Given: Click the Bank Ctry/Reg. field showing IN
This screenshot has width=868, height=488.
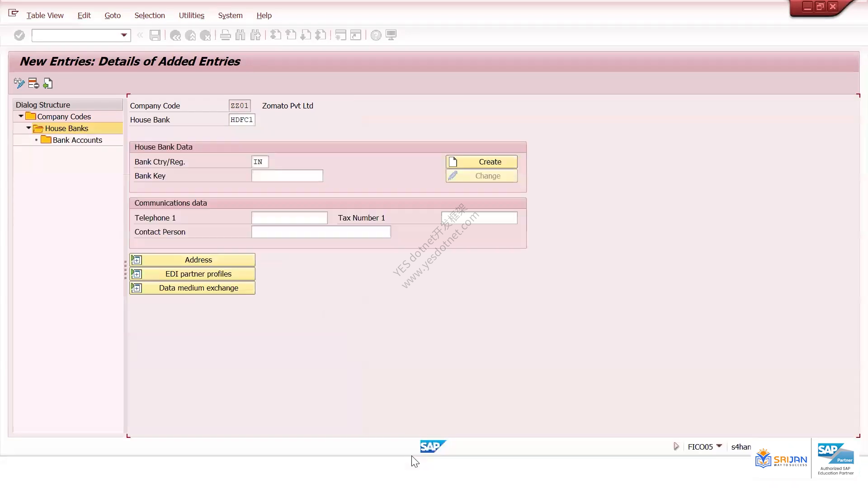Looking at the screenshot, I should (x=260, y=162).
